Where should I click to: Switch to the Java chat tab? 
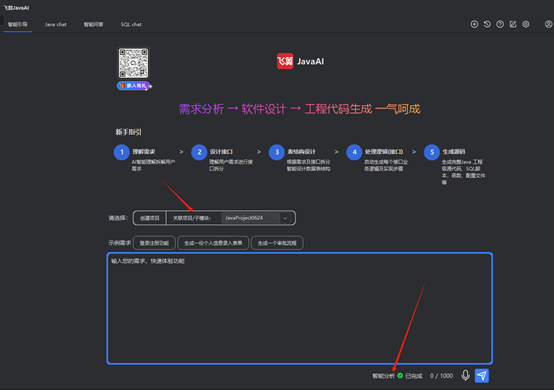click(55, 24)
